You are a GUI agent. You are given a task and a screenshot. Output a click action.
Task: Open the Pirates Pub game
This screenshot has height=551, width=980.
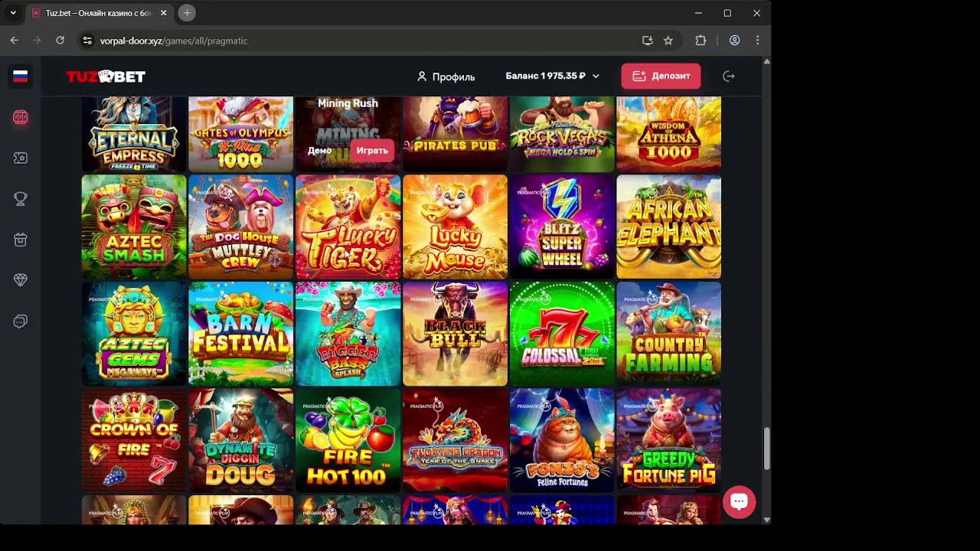click(x=455, y=133)
